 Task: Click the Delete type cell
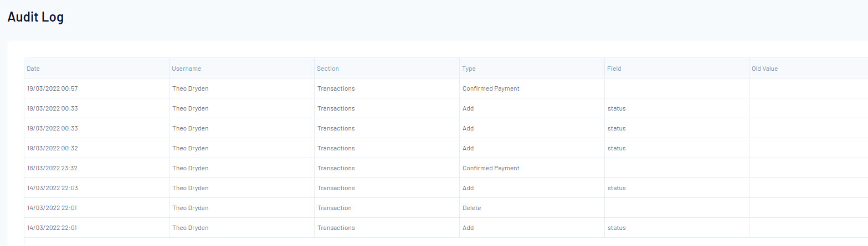[532, 208]
